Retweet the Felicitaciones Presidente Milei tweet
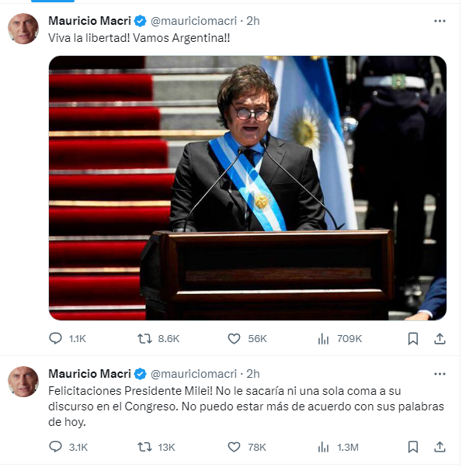 (144, 447)
